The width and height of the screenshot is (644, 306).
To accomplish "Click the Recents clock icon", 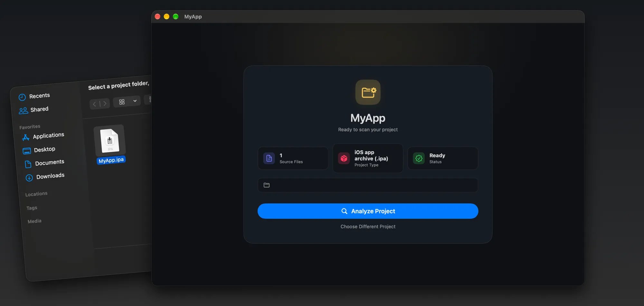I will click(x=22, y=97).
